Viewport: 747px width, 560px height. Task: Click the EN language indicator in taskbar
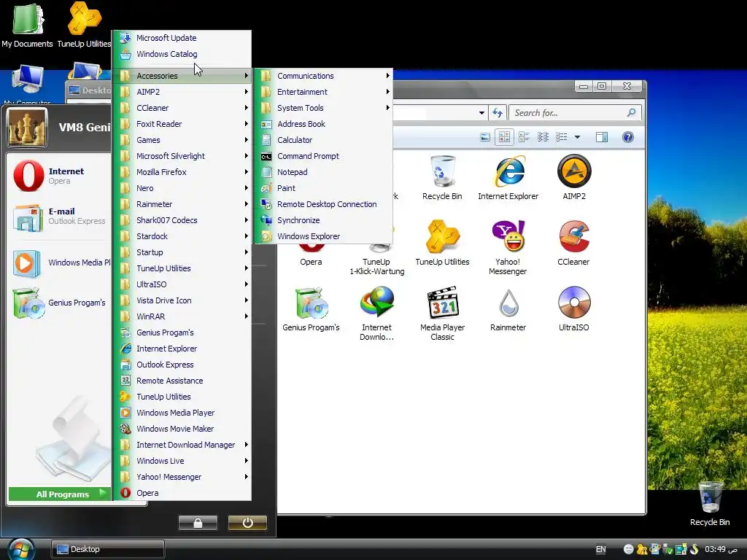click(601, 549)
